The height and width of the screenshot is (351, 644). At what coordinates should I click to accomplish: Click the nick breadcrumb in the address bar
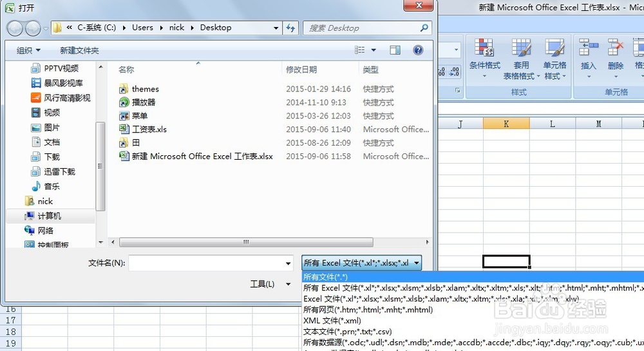click(x=176, y=28)
